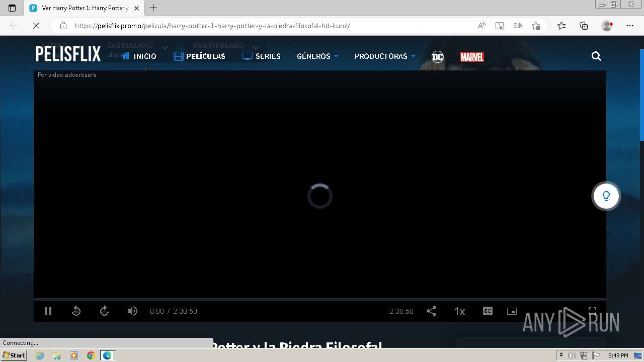Screen dimensions: 644x362
Task: Launch Internet Explorer from taskbar
Action: [x=40, y=355]
